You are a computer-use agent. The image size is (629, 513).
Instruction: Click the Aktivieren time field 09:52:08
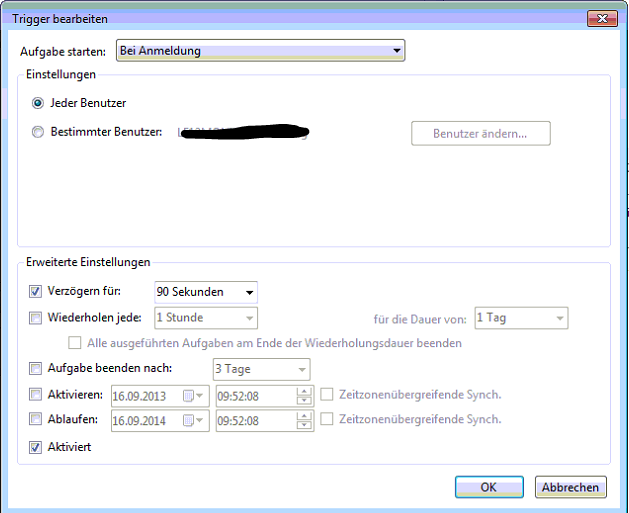255,395
